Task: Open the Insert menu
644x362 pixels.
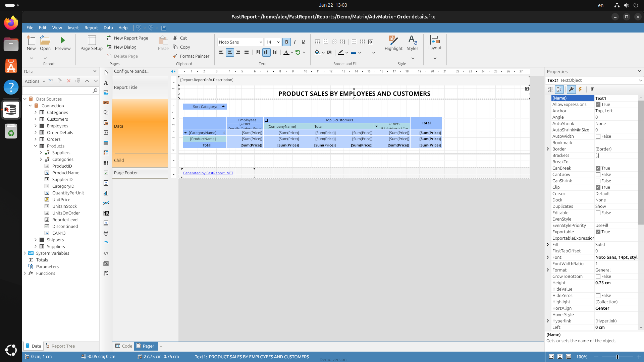Action: (x=73, y=28)
